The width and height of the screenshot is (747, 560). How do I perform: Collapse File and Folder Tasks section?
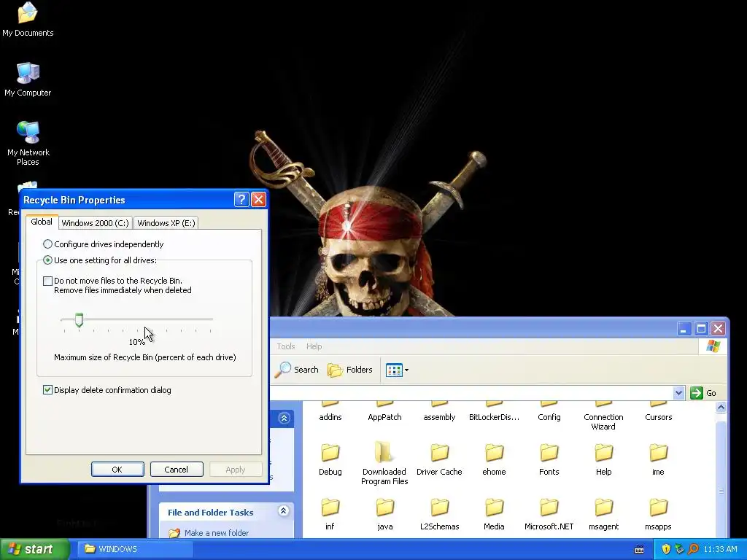tap(284, 511)
